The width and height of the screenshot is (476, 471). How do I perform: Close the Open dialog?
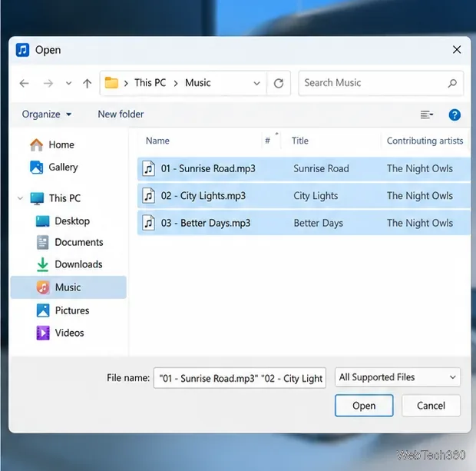click(457, 49)
